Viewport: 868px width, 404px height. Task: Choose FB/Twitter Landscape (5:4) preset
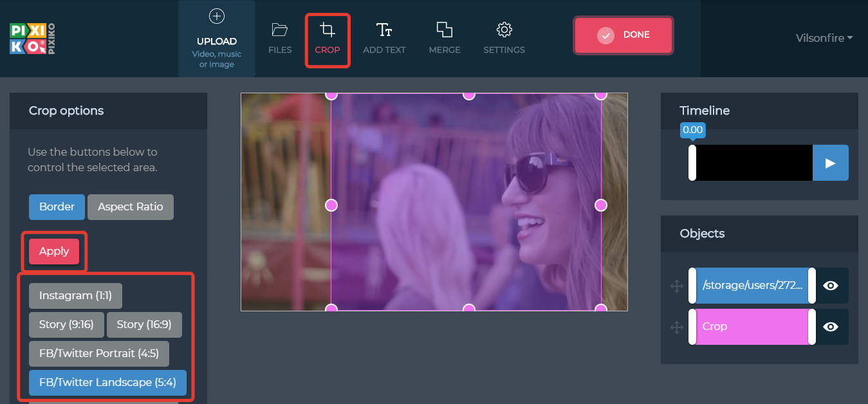107,383
